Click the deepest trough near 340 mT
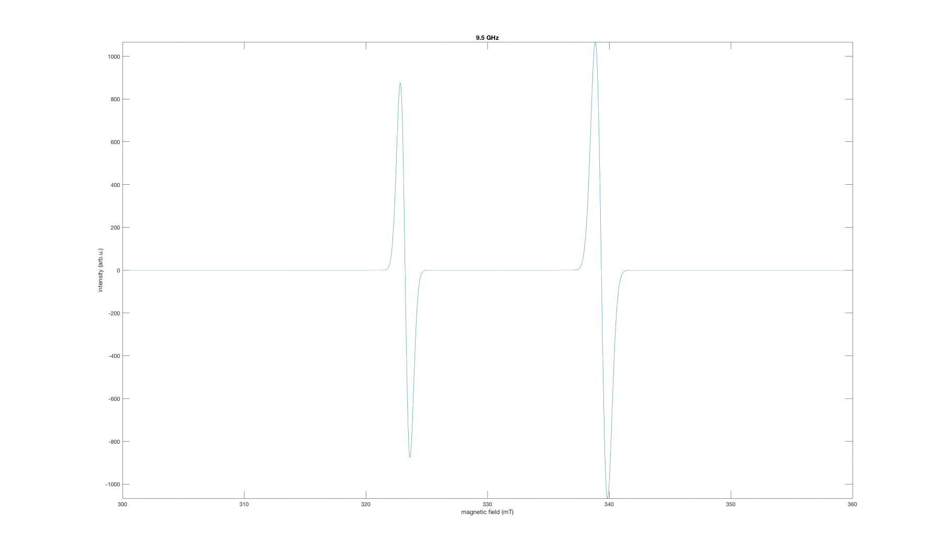 tap(608, 497)
